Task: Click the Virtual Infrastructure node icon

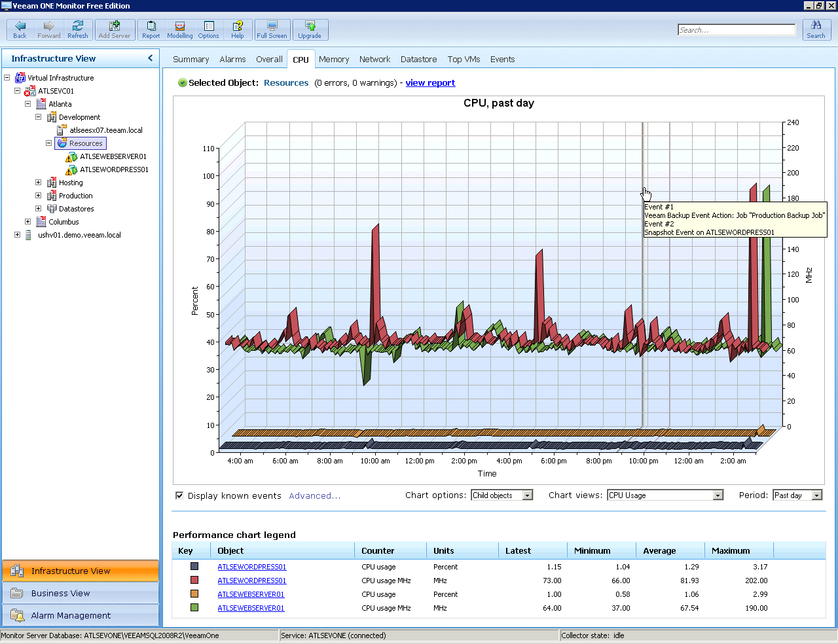Action: click(x=20, y=78)
